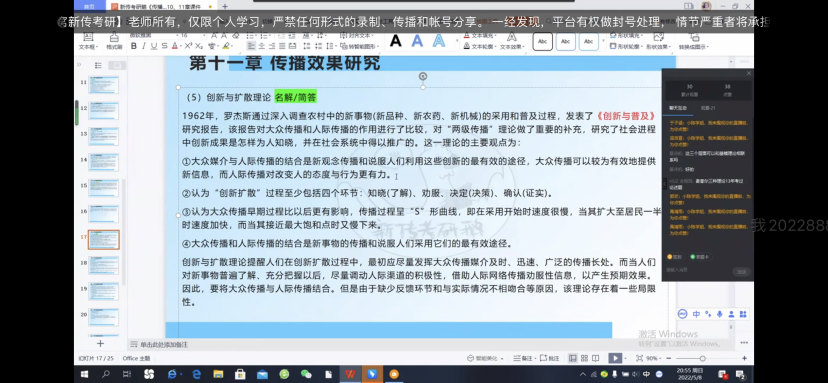Screen dimensions: 828x383
Task: Click the first Abc shape style preset
Action: click(542, 41)
